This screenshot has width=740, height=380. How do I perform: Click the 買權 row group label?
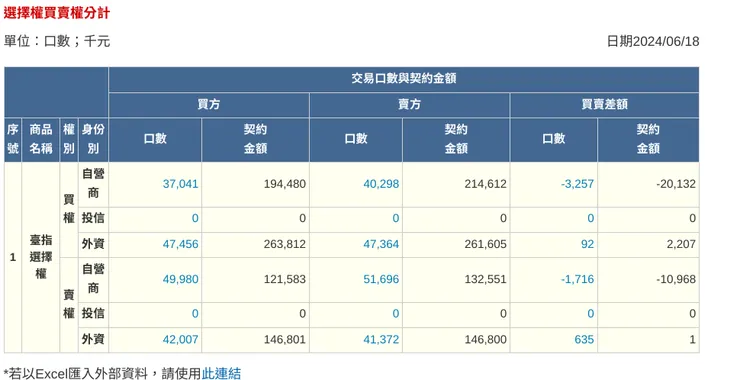(69, 209)
